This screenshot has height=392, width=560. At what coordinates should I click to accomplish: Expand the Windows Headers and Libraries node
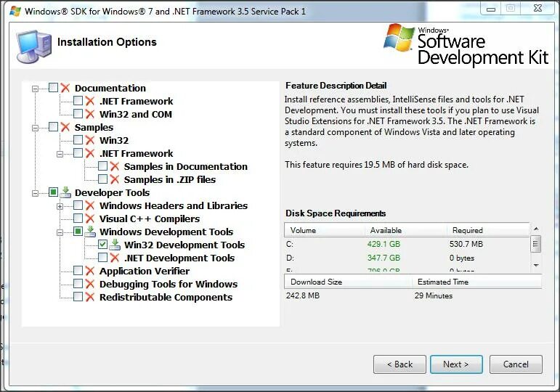(x=60, y=206)
